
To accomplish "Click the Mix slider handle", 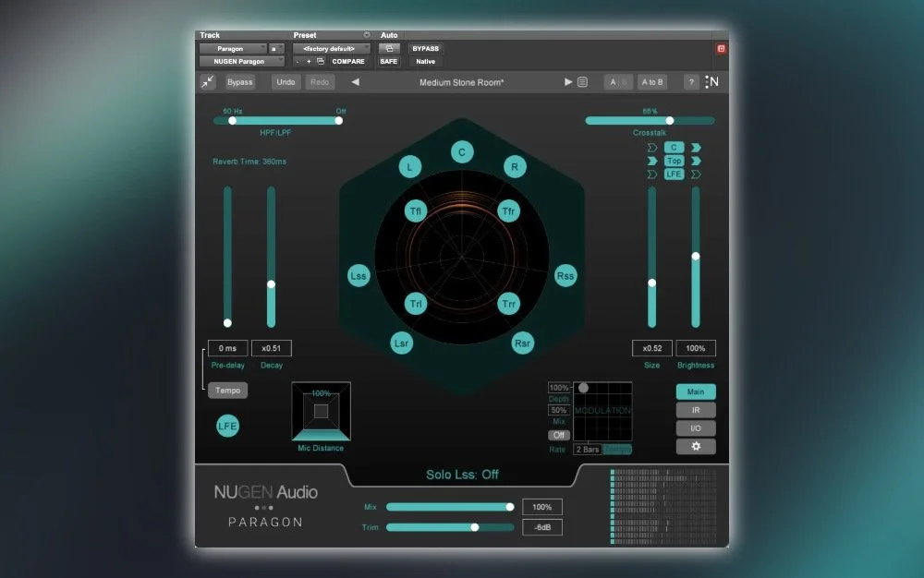I will coord(510,507).
